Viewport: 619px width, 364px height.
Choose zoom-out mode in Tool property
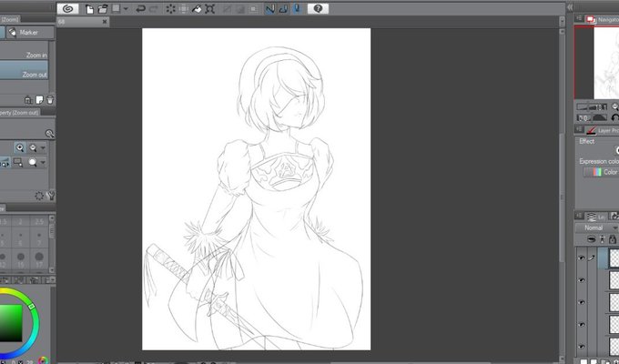coord(33,148)
